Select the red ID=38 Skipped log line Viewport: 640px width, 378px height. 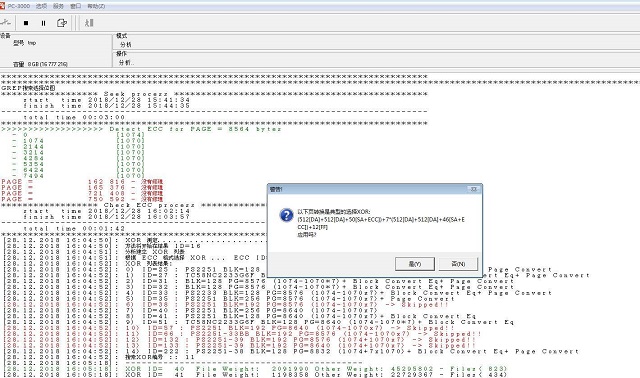227,305
